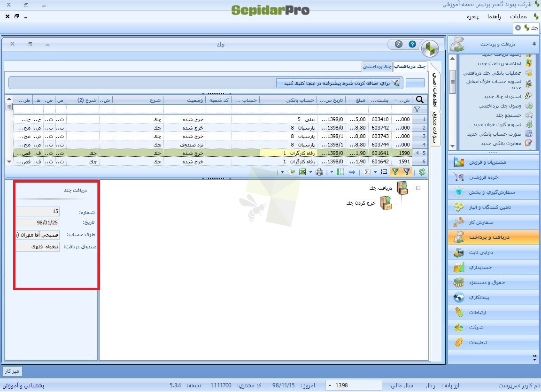Sort by مبلغ column header

(357, 100)
